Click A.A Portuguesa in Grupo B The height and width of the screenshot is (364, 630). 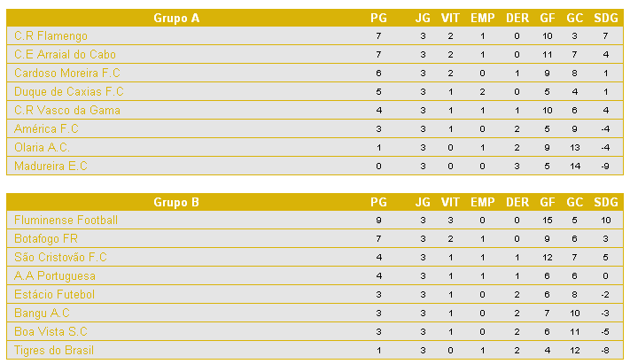click(55, 275)
